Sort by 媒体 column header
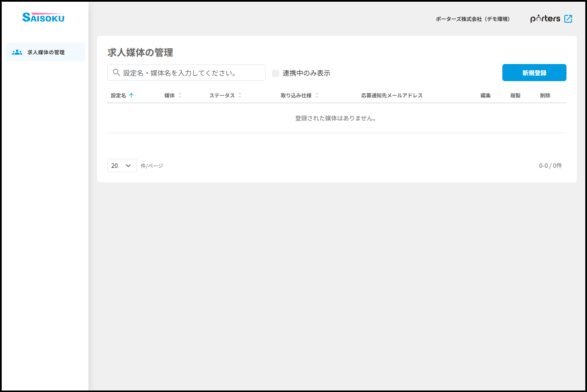The image size is (587, 392). 169,96
